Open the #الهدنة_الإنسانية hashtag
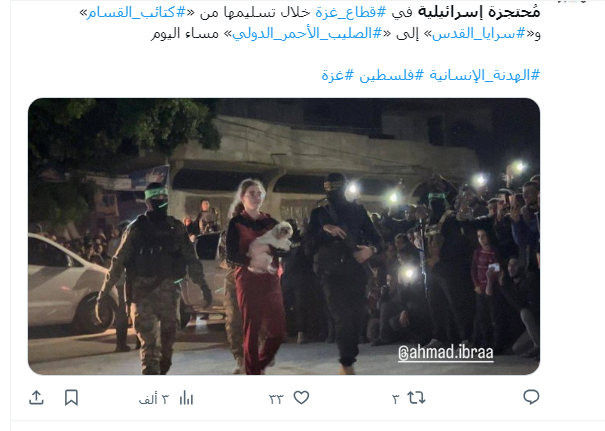The height and width of the screenshot is (431, 605). coord(485,74)
